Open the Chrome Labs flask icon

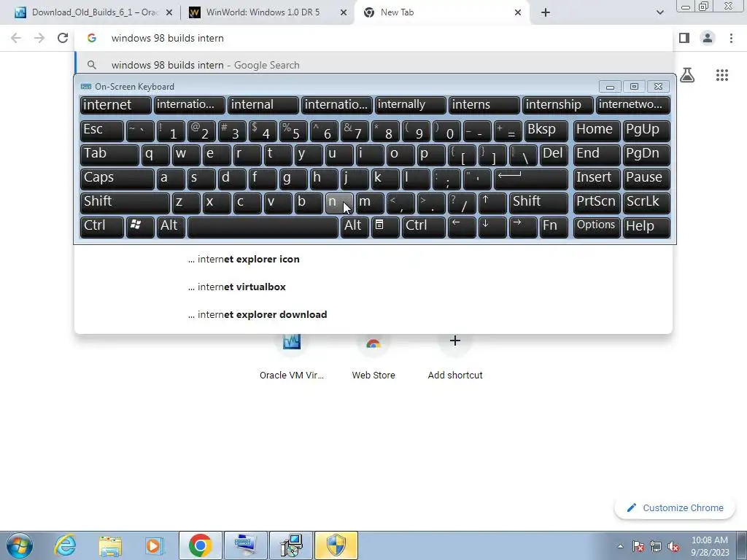pos(687,75)
